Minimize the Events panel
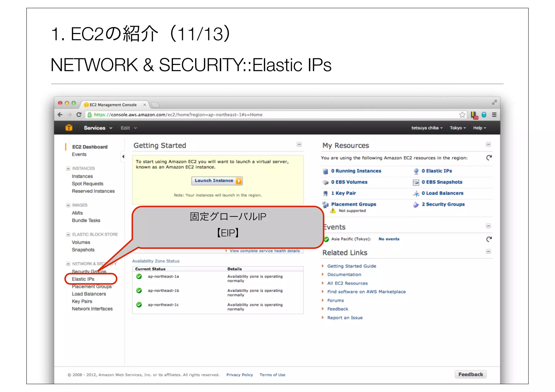 click(x=488, y=226)
